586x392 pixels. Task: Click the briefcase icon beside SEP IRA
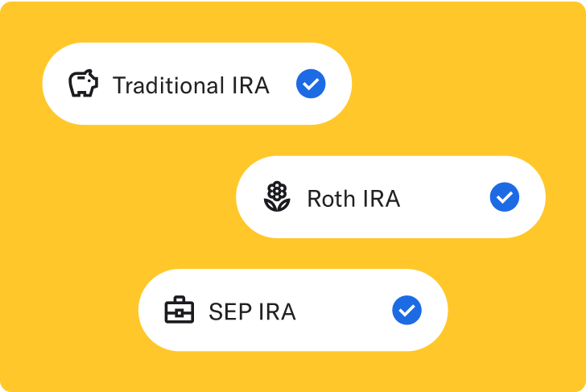[180, 310]
